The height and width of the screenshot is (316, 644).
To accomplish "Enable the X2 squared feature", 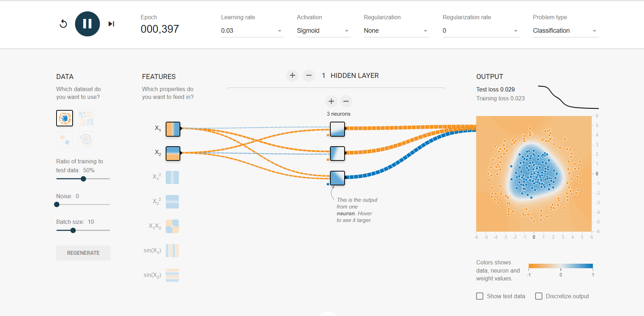I will click(172, 202).
